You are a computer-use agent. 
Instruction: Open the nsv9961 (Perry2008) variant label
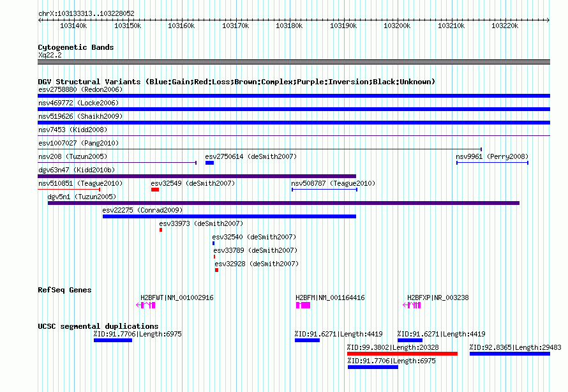coord(492,156)
